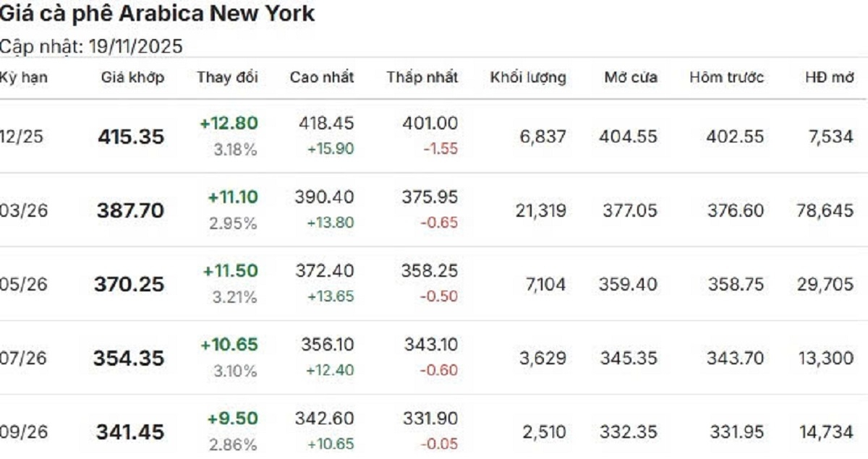Image resolution: width=868 pixels, height=459 pixels.
Task: Select the 12/25 contract row label
Action: click(x=22, y=137)
